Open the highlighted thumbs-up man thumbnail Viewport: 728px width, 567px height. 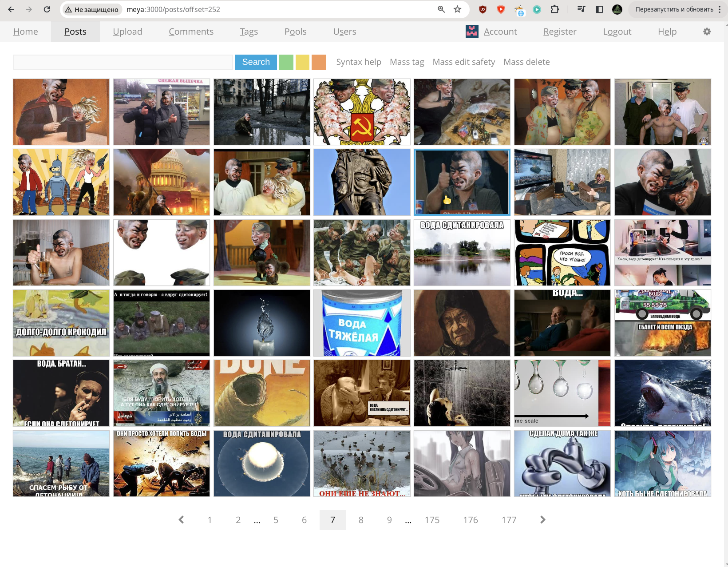(462, 182)
